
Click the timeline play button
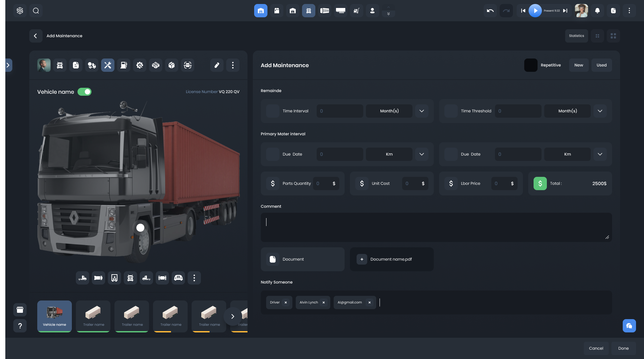[535, 11]
